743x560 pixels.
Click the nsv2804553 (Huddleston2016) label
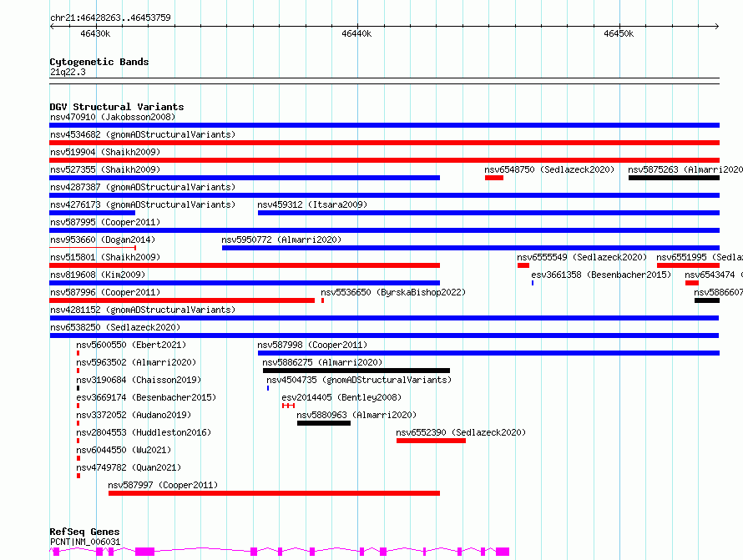[144, 432]
